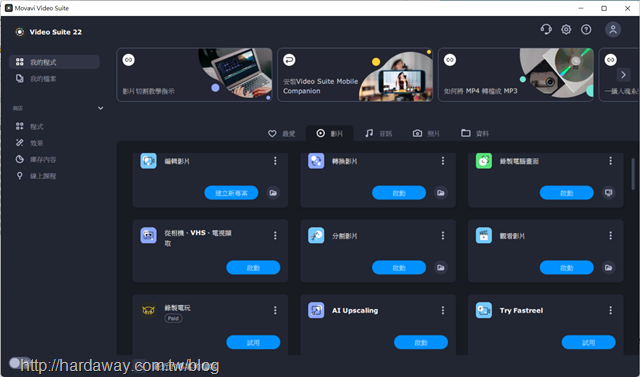Click 啟動 button for 分割影片
The image size is (640, 377).
click(x=399, y=268)
